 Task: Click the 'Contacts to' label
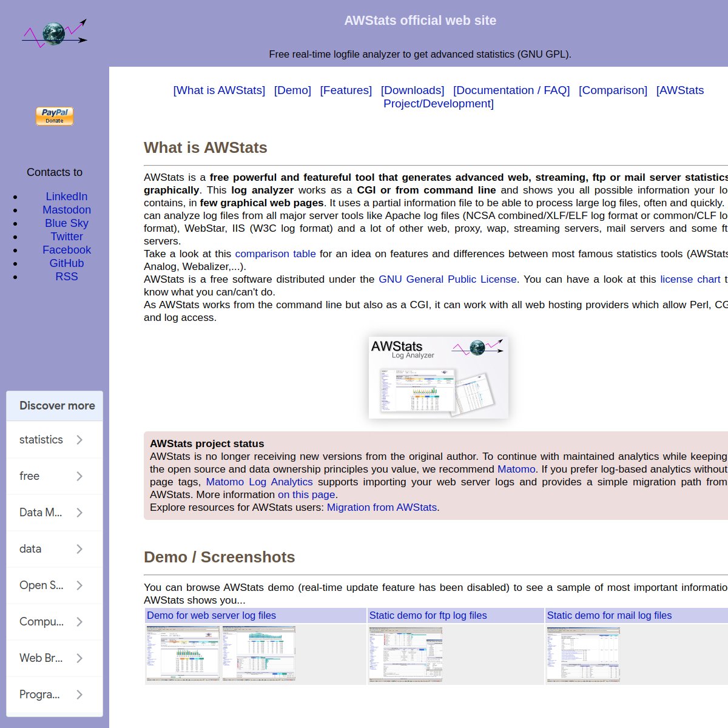(55, 172)
